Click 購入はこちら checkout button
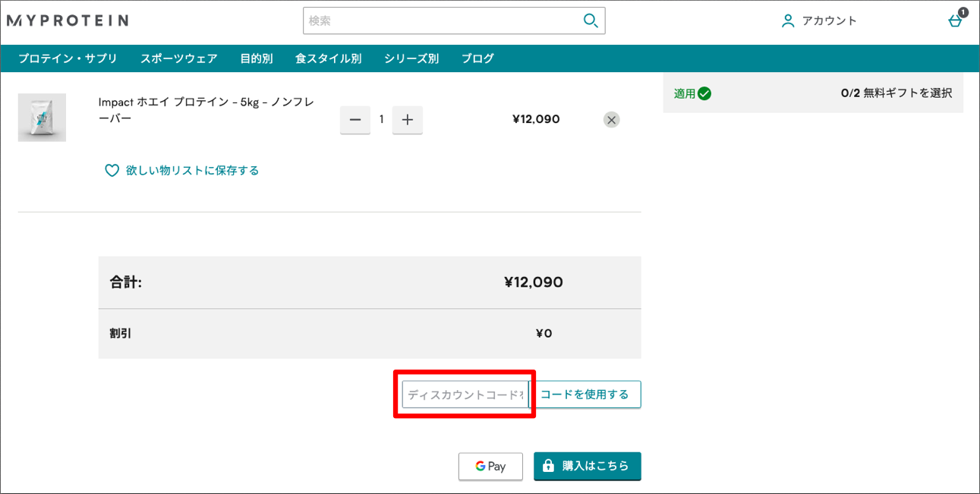The image size is (980, 494). pos(588,466)
